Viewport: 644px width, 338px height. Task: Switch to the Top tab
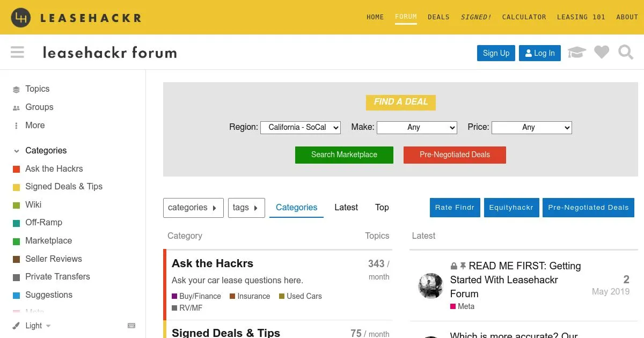click(382, 208)
